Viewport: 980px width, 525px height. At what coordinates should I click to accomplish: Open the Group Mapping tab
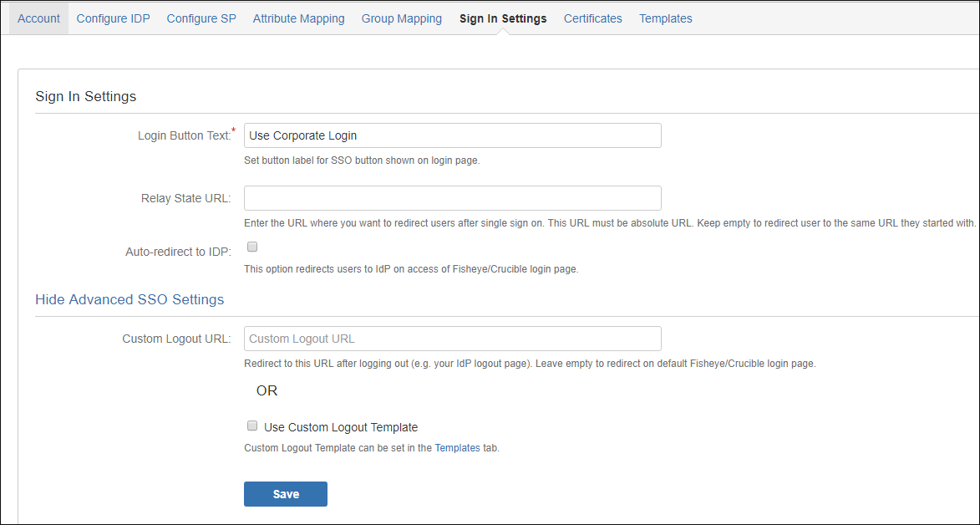pos(401,18)
